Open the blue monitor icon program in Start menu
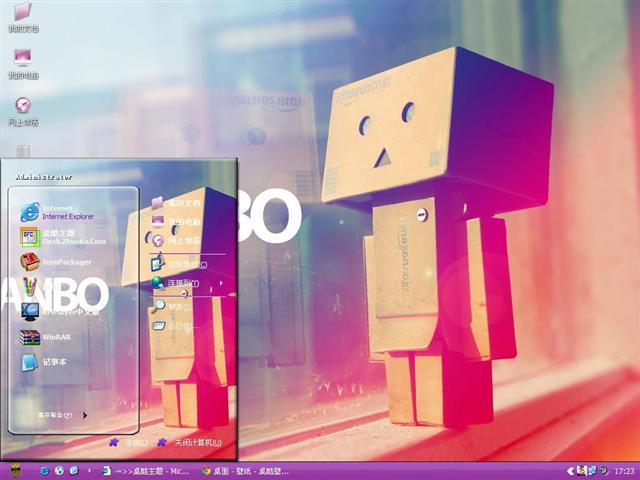The image size is (640, 480). [60, 312]
